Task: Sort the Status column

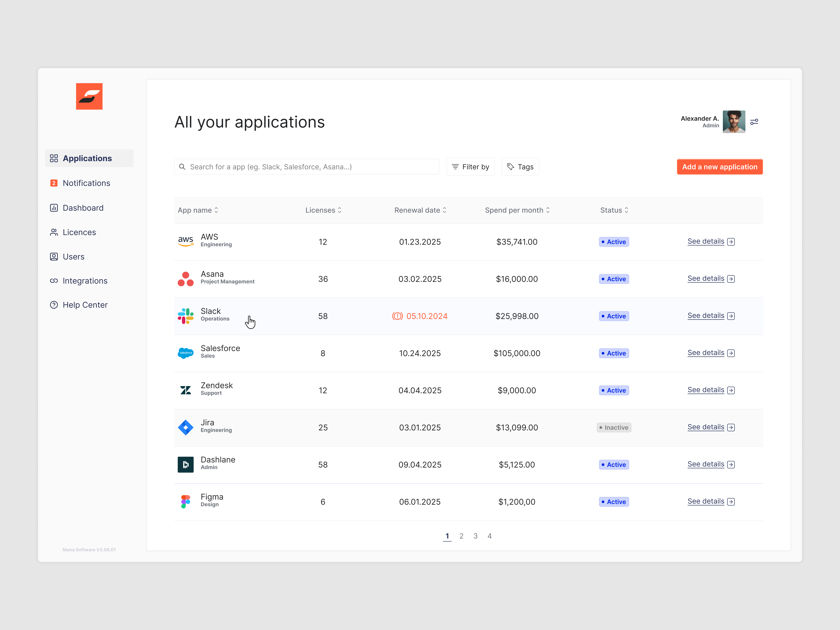Action: (x=626, y=210)
